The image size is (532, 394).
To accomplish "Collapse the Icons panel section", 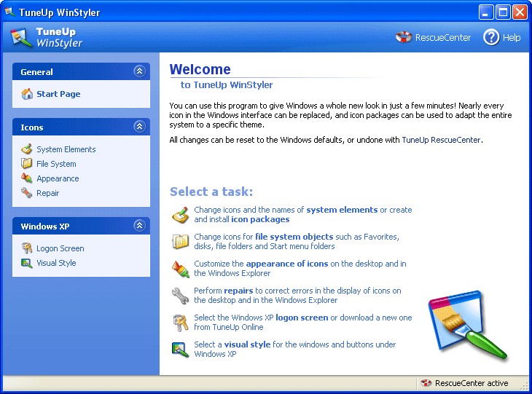I will [x=139, y=127].
